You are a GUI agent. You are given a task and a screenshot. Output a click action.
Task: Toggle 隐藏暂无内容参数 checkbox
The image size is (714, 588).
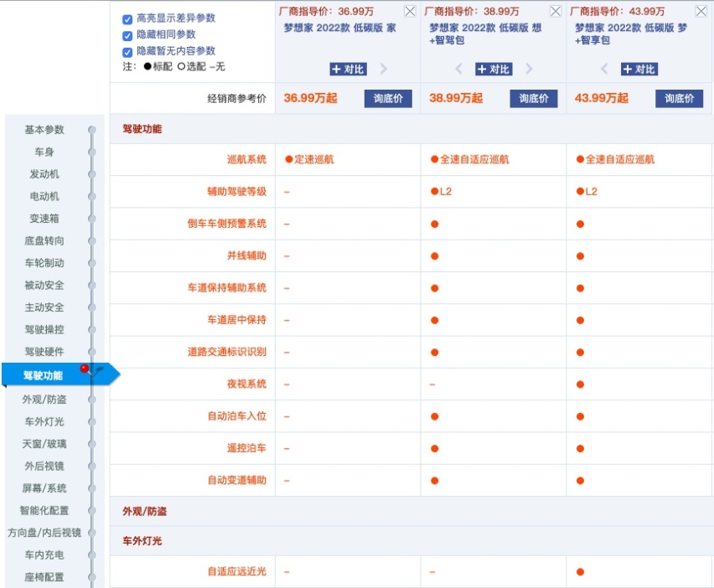click(127, 52)
